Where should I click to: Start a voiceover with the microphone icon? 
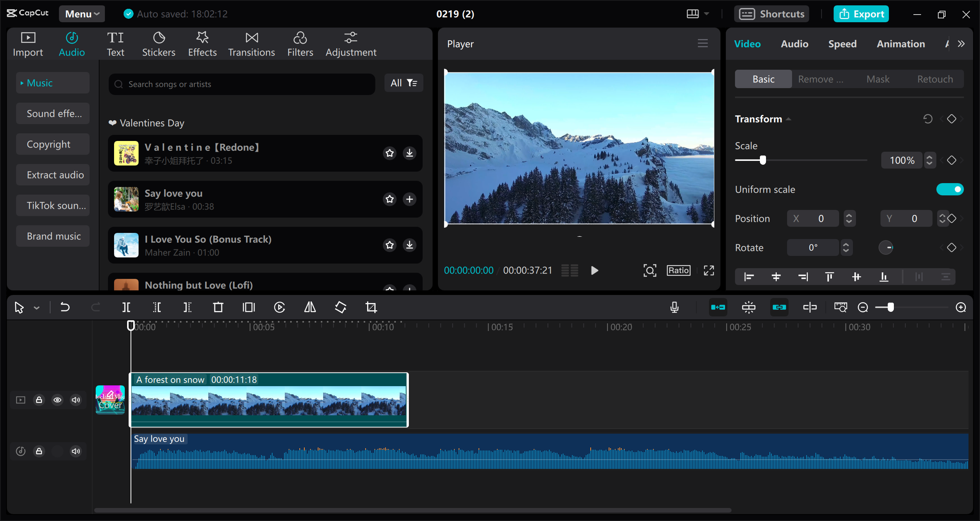[675, 307]
